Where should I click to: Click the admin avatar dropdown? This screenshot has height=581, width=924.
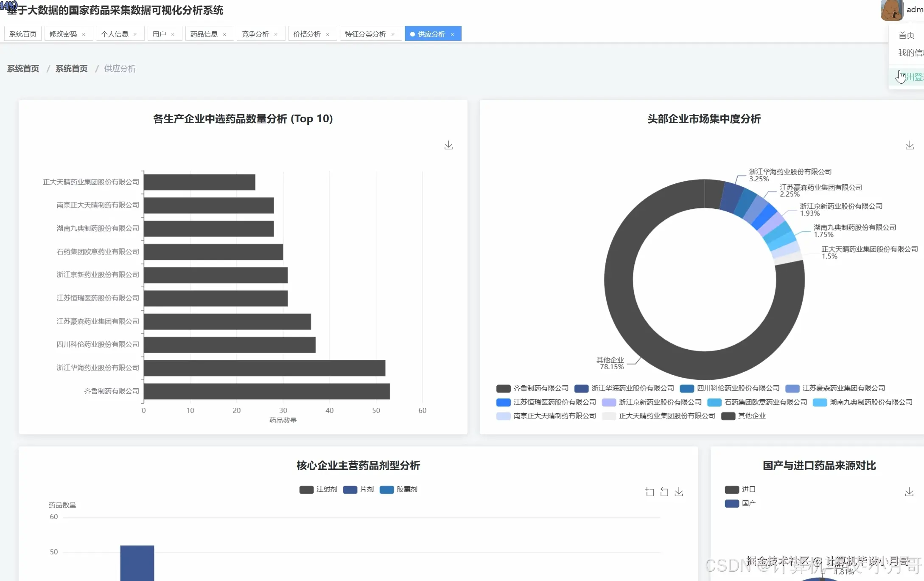click(892, 10)
